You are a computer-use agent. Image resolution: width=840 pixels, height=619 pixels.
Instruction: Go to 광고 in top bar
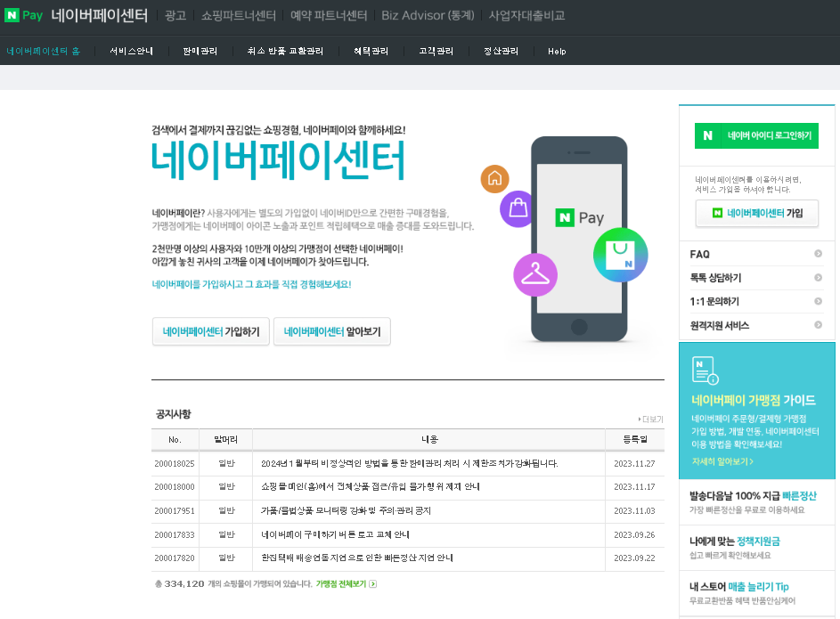coord(175,15)
